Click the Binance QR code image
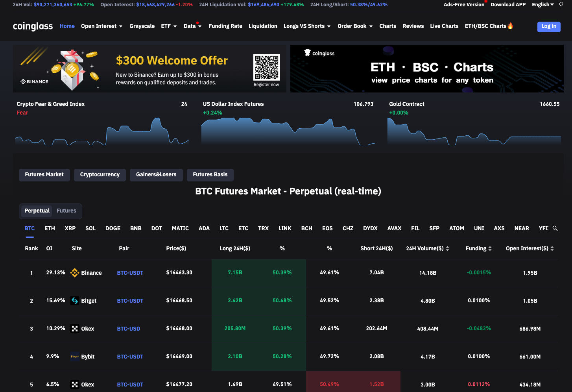The image size is (572, 392). click(x=266, y=67)
